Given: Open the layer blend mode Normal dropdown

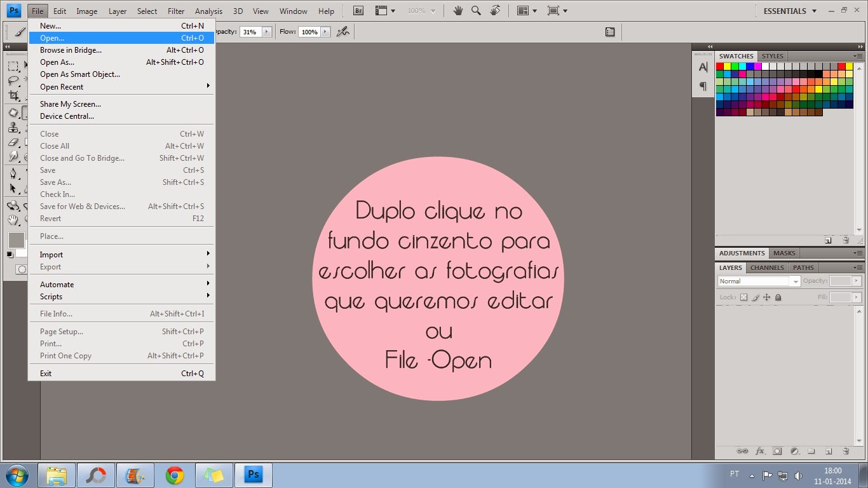Looking at the screenshot, I should point(759,281).
